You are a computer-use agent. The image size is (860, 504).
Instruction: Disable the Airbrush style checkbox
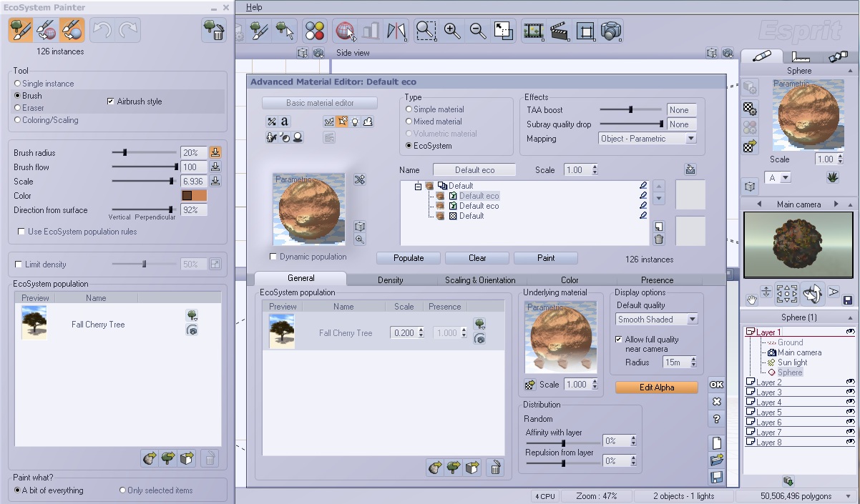tap(110, 102)
